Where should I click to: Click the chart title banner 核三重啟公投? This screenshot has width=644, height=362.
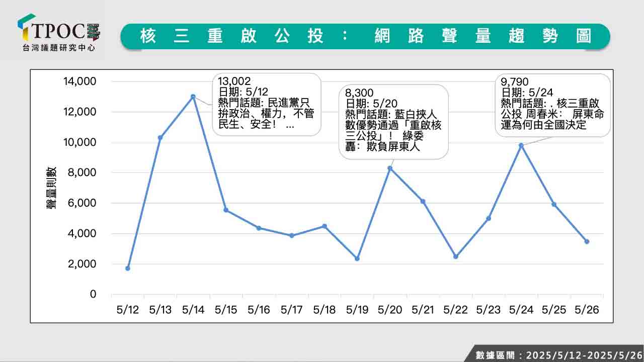tap(365, 36)
